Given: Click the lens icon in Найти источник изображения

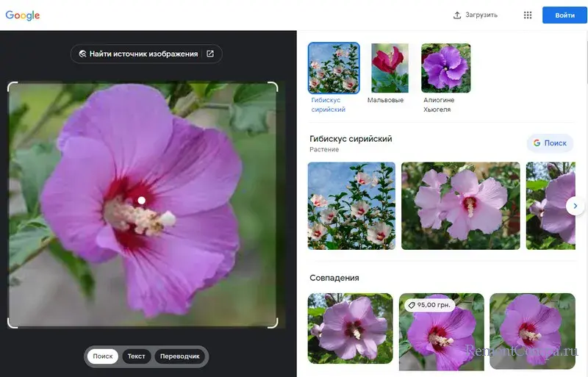Looking at the screenshot, I should tap(82, 54).
